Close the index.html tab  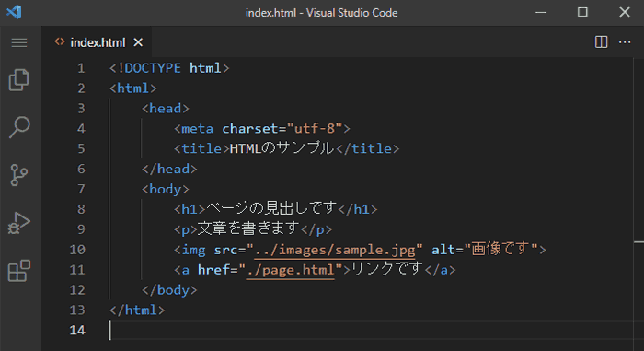(x=138, y=42)
